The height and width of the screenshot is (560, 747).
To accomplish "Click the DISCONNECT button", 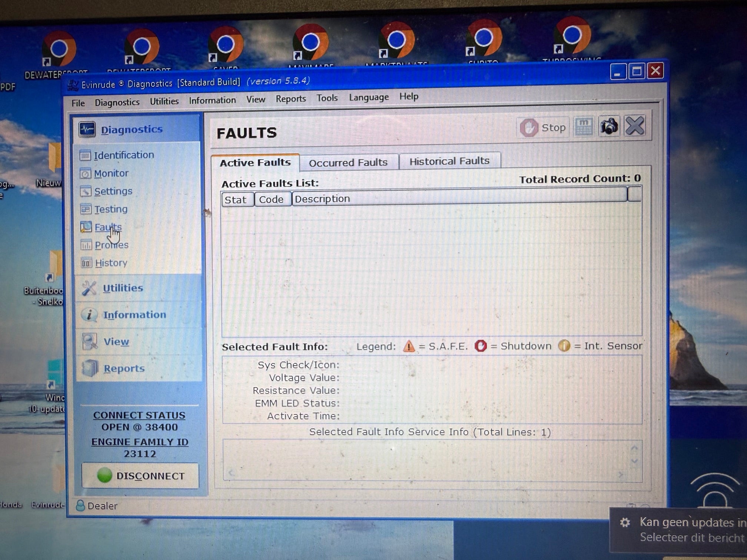I will click(x=140, y=476).
